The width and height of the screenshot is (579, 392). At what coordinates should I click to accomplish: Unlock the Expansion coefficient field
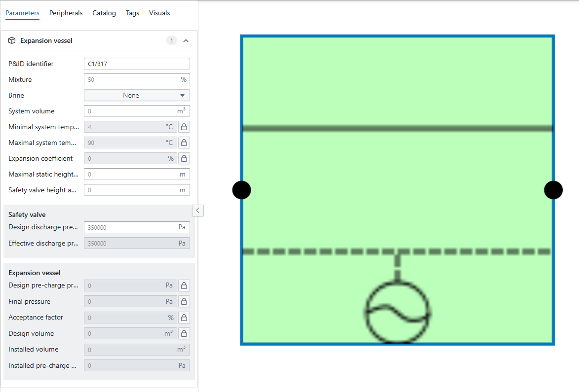coord(184,158)
